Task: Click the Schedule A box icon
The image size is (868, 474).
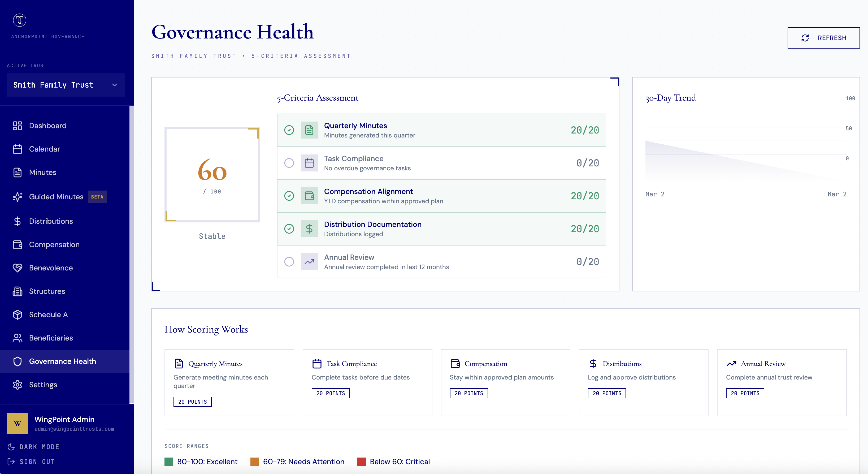Action: coord(18,314)
